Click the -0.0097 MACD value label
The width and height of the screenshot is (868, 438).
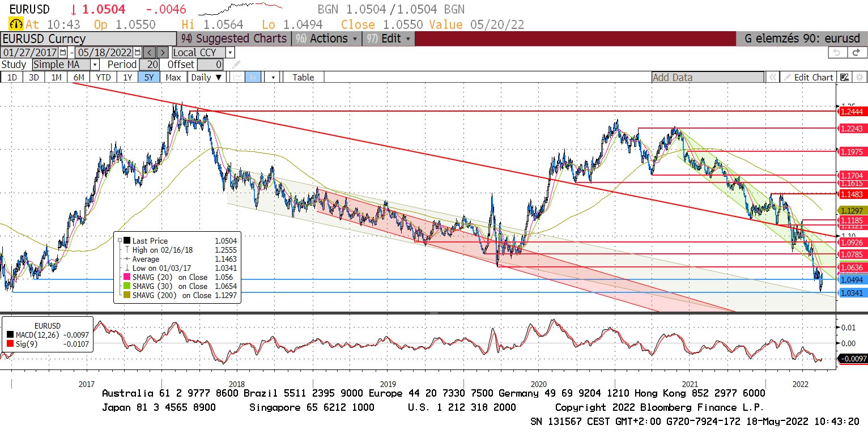coord(852,359)
